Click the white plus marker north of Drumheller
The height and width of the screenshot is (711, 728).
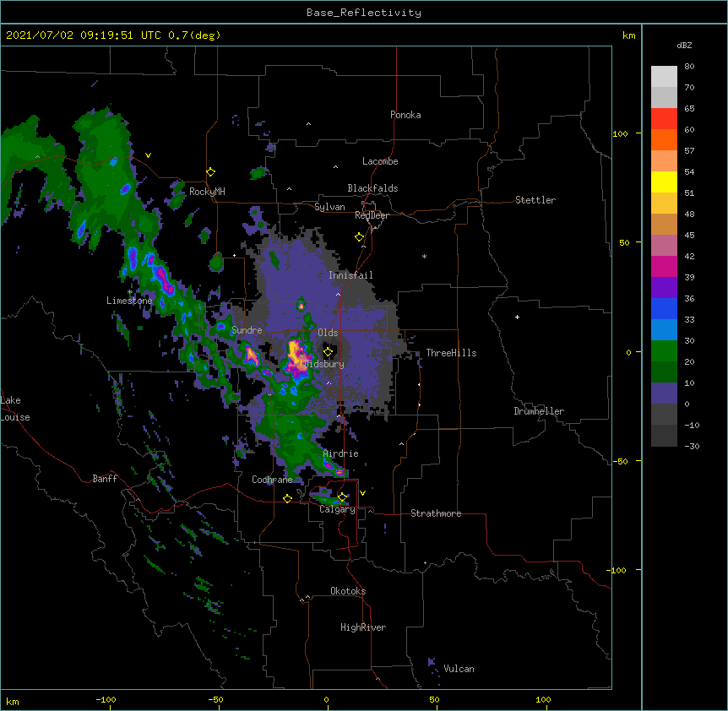click(x=517, y=317)
